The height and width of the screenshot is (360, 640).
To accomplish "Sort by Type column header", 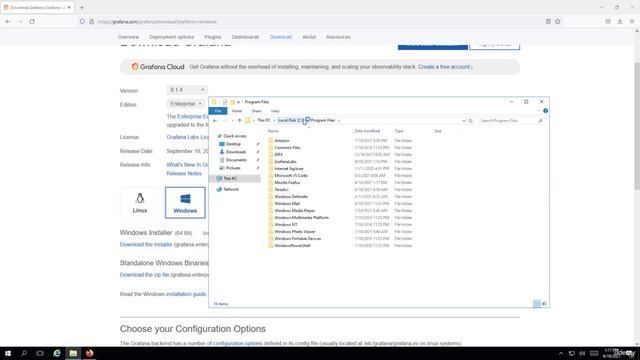I will coord(398,131).
